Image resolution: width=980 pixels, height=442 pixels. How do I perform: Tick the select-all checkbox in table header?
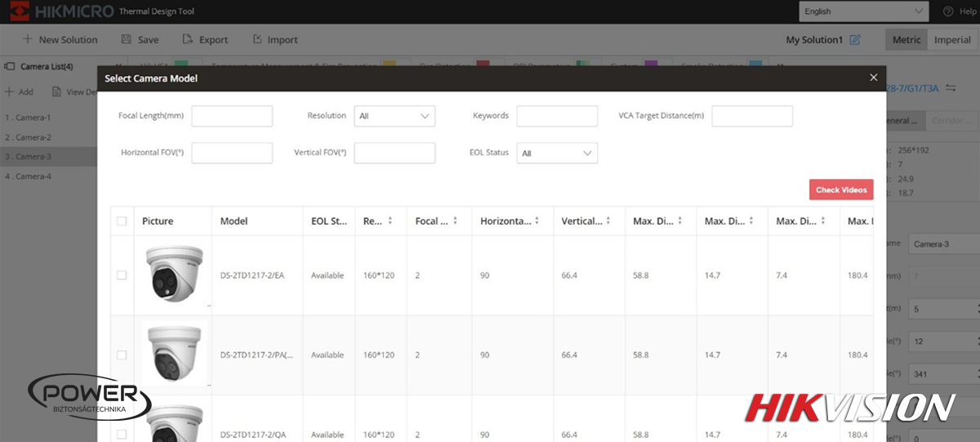(x=122, y=221)
